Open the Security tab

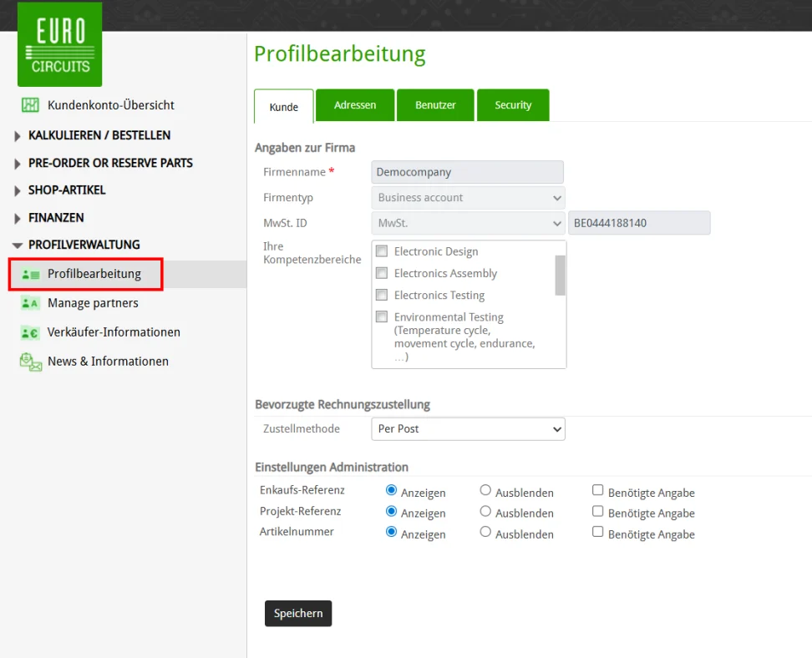click(512, 104)
